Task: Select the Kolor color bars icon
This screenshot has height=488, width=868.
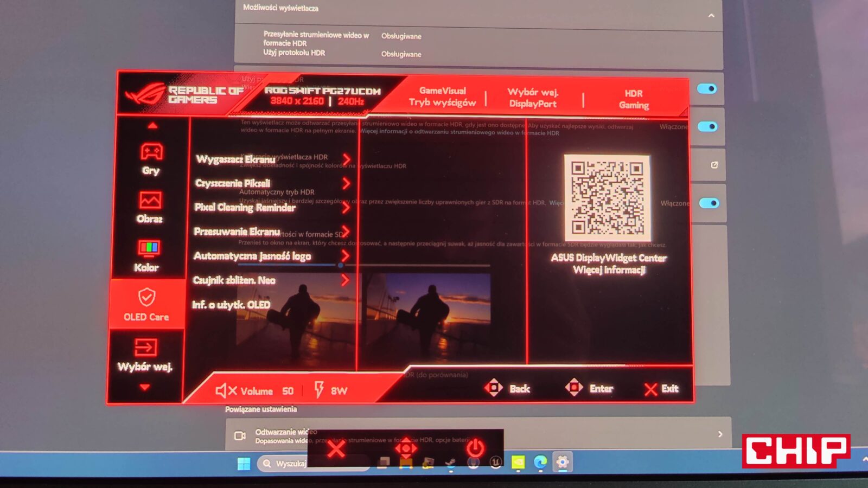Action: (x=149, y=248)
